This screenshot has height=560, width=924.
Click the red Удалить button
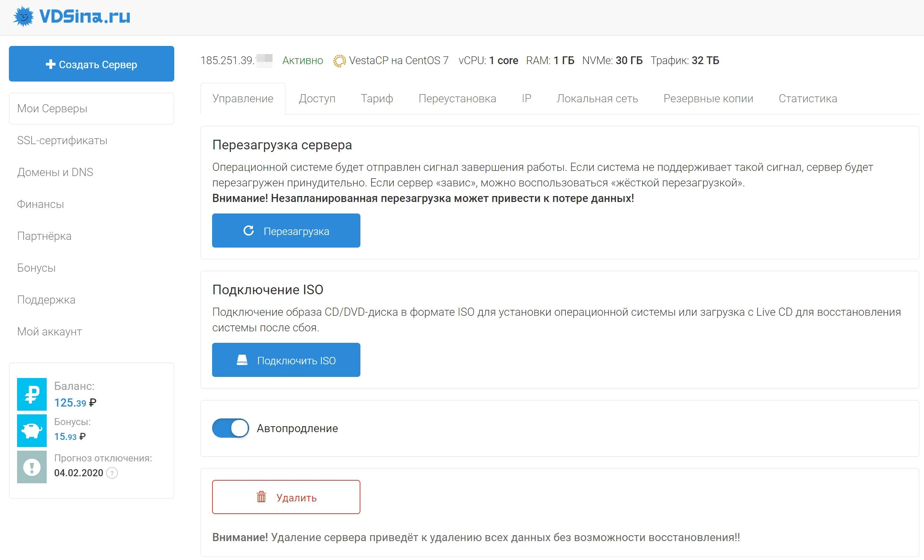(x=286, y=497)
